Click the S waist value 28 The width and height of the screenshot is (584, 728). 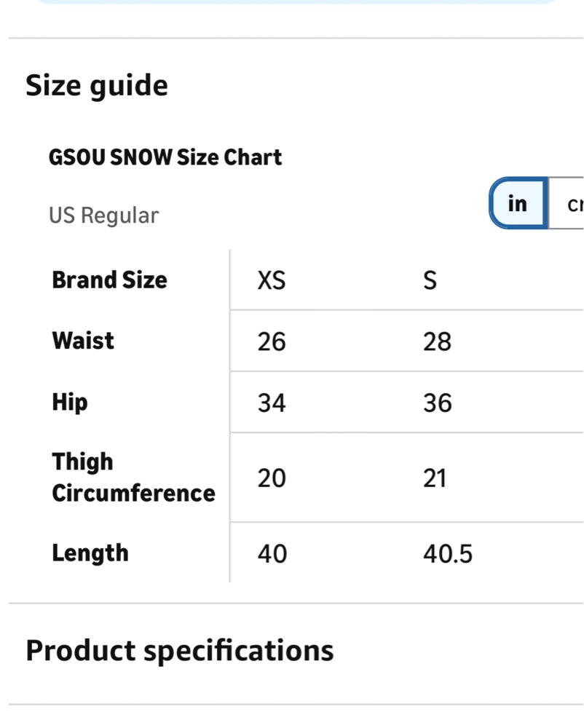[437, 341]
